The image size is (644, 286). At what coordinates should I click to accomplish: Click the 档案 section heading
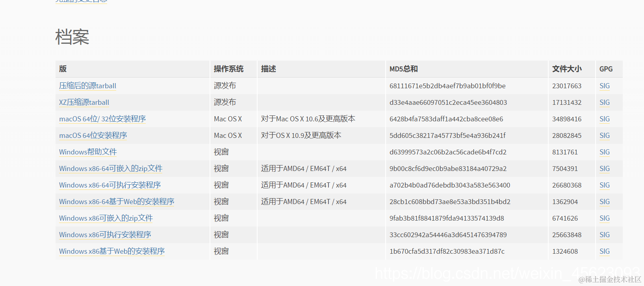(x=72, y=37)
